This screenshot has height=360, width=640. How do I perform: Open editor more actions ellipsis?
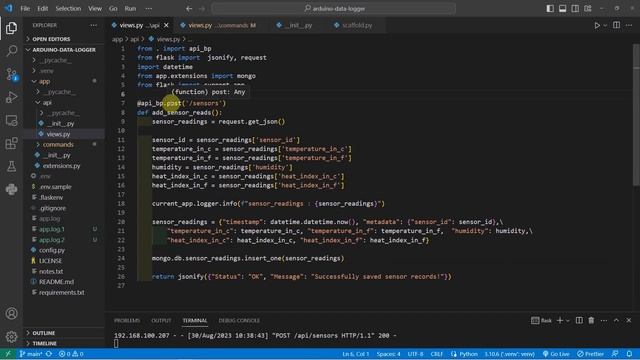pos(629,25)
